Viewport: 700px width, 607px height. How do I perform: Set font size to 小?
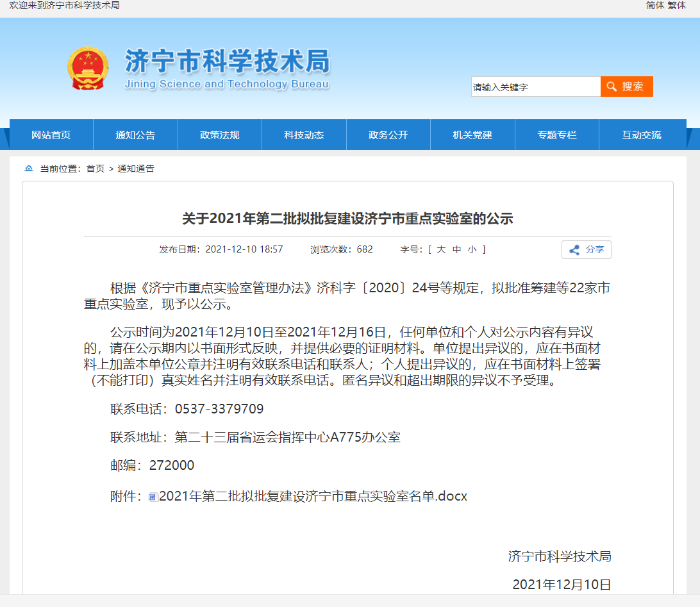[x=472, y=249]
